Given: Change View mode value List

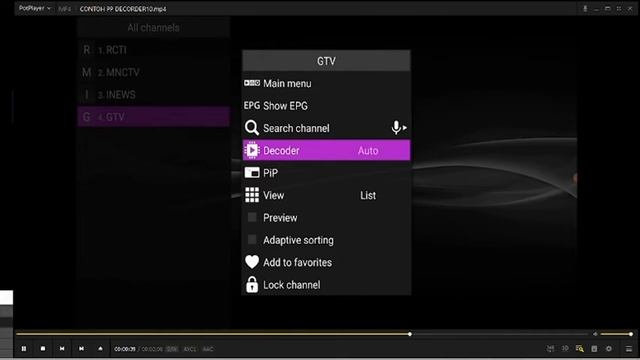Looking at the screenshot, I should click(368, 196).
